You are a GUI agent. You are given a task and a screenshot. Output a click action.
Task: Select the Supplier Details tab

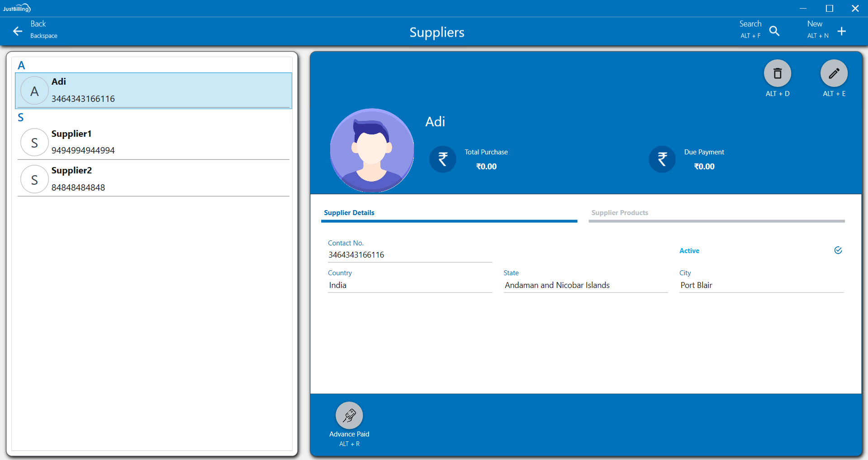coord(349,213)
